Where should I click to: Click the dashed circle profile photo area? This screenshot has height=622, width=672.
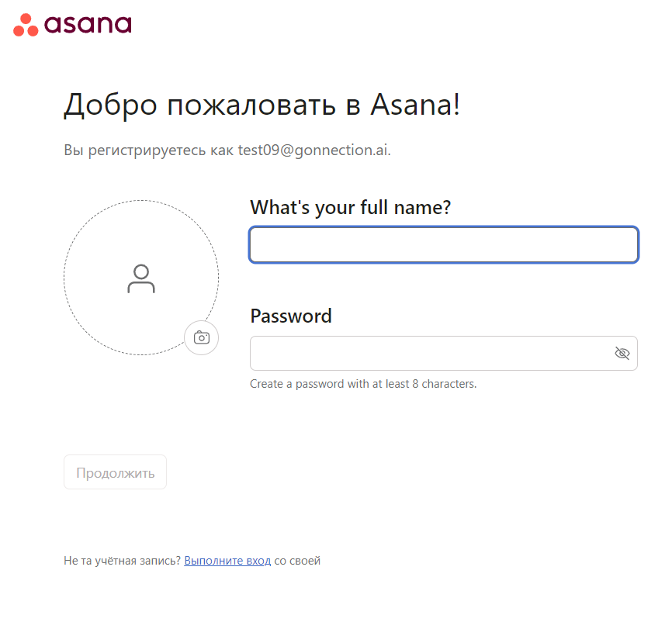[101, 233]
